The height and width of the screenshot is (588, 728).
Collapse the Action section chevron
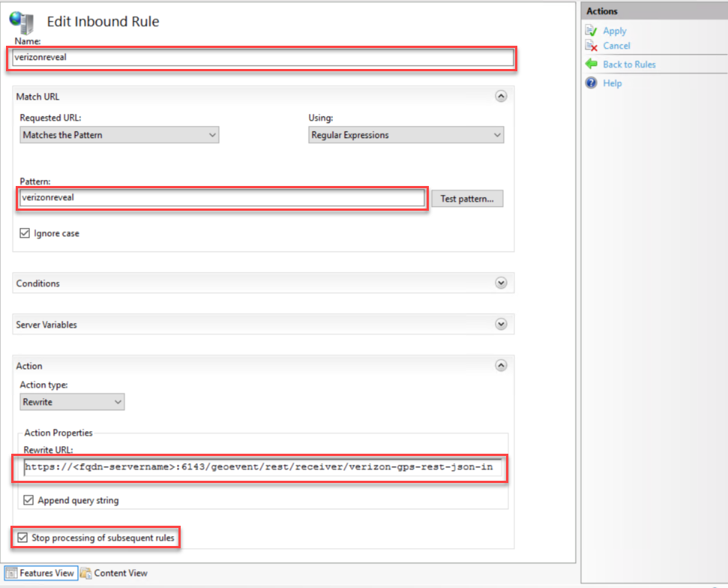501,365
